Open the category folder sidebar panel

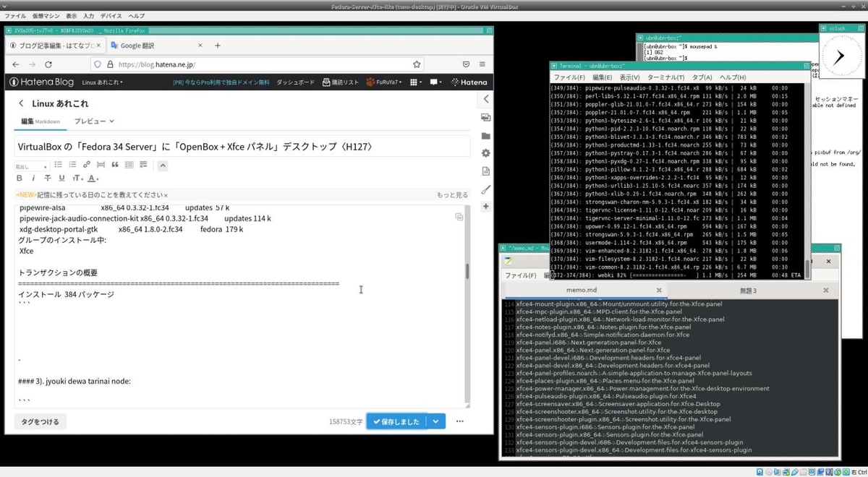(485, 135)
